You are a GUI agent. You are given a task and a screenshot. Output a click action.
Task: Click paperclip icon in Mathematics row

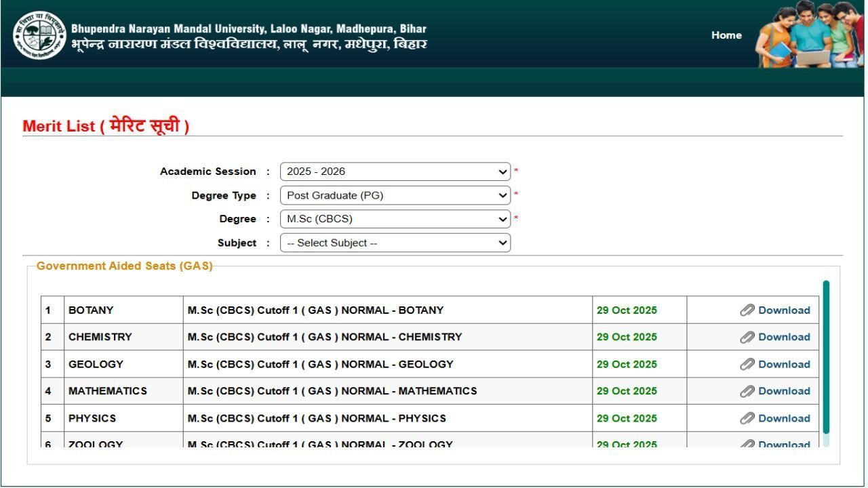[x=747, y=391]
